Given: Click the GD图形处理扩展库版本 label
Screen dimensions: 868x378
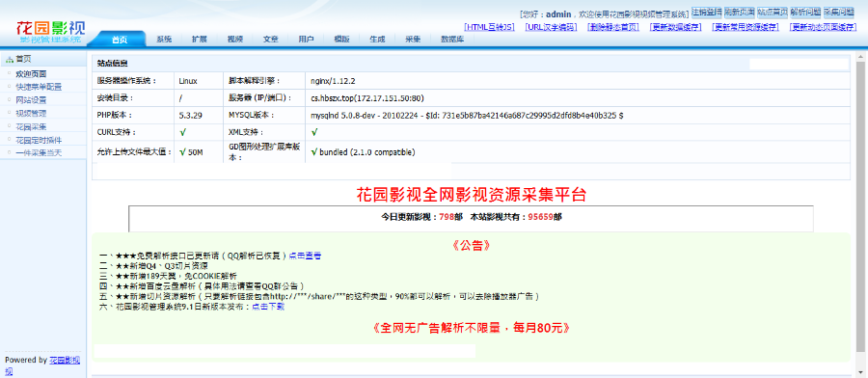Looking at the screenshot, I should (x=264, y=152).
